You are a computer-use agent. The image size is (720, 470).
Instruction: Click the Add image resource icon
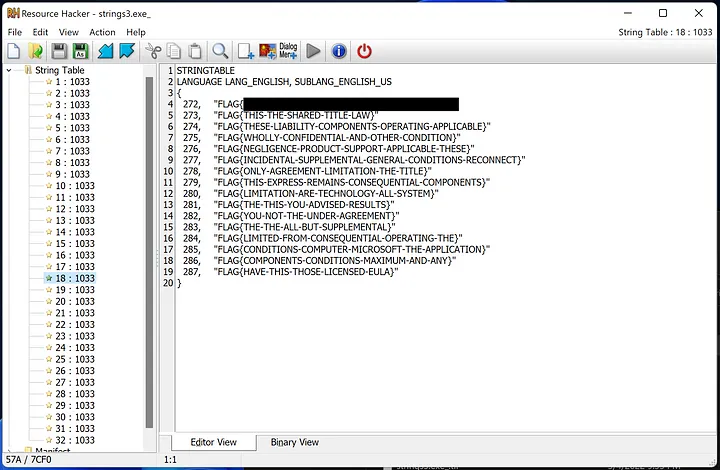click(x=267, y=51)
